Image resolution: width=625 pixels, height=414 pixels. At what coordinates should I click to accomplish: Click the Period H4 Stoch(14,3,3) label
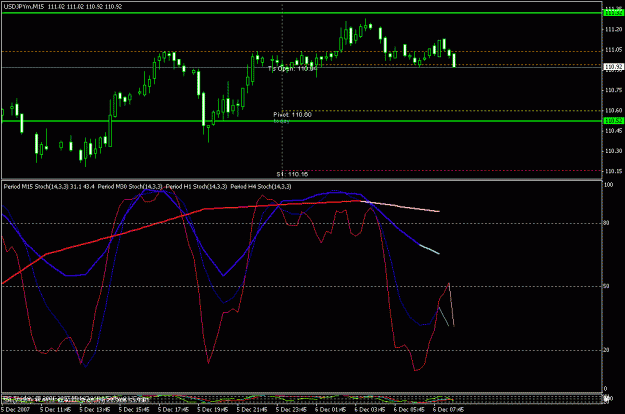coord(261,186)
